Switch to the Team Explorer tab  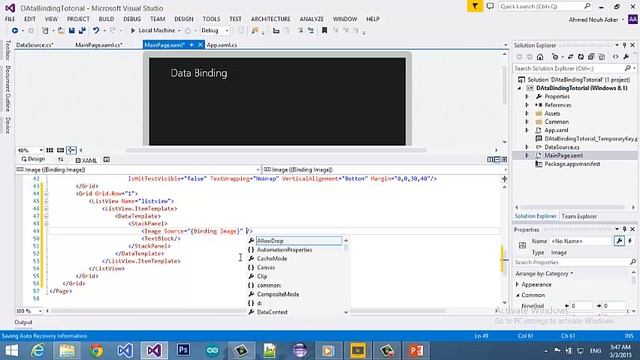(579, 216)
